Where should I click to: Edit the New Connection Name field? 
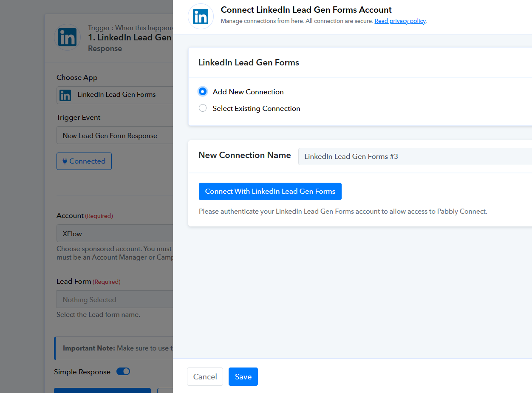click(415, 156)
